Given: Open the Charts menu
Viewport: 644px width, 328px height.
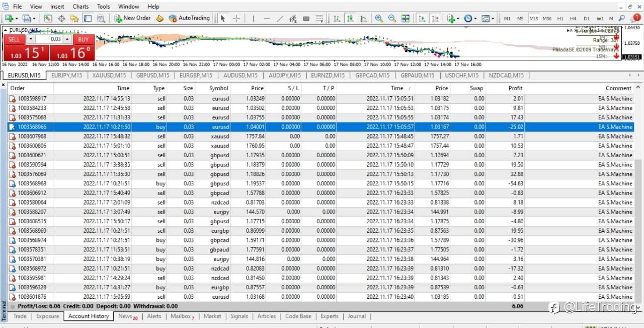Looking at the screenshot, I should pos(80,7).
